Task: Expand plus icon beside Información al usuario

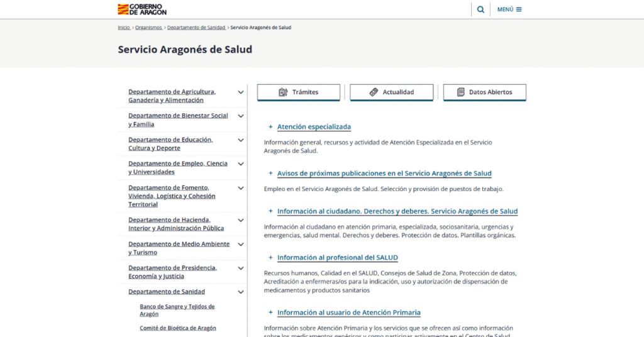Action: point(270,312)
